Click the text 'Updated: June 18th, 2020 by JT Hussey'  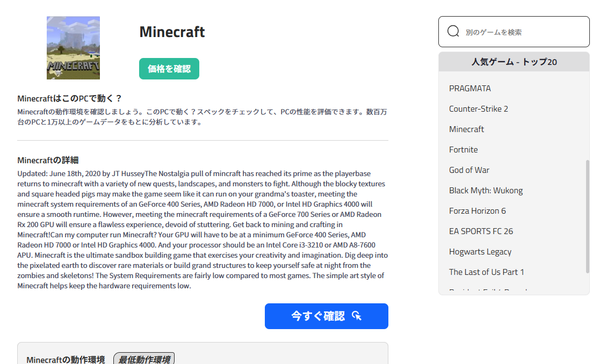[81, 174]
